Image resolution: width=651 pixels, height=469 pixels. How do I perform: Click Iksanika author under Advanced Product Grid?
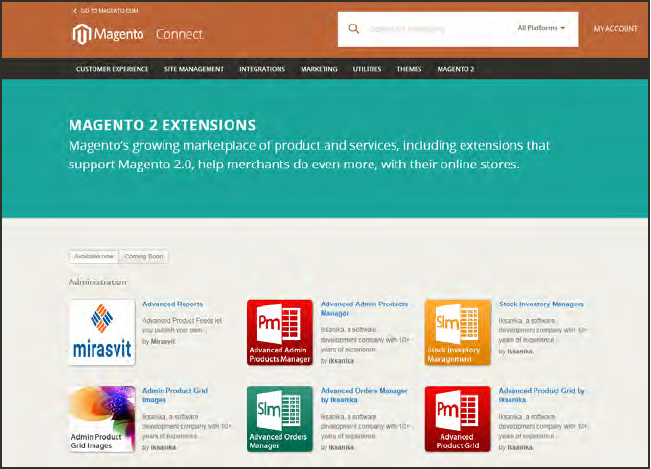pos(520,447)
